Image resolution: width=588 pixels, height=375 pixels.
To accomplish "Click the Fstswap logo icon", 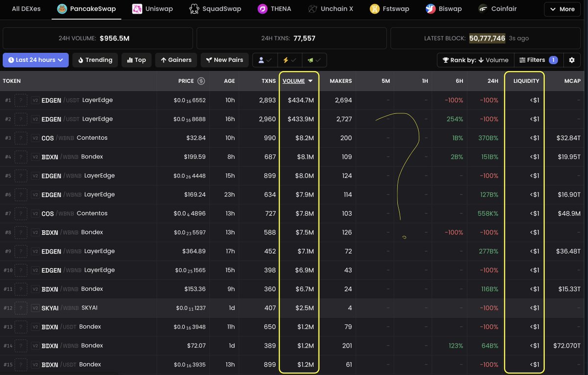I will pyautogui.click(x=375, y=9).
